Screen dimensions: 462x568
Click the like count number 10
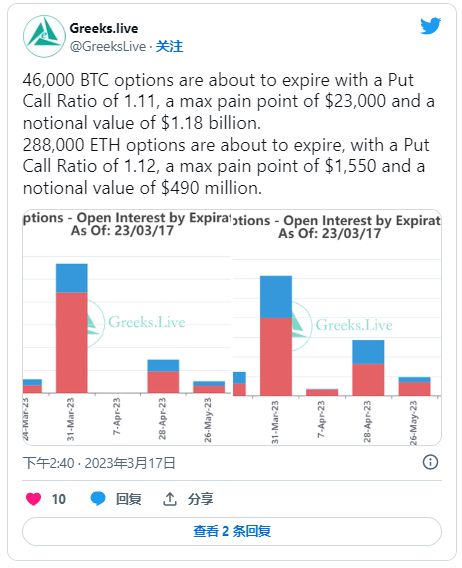pos(59,499)
